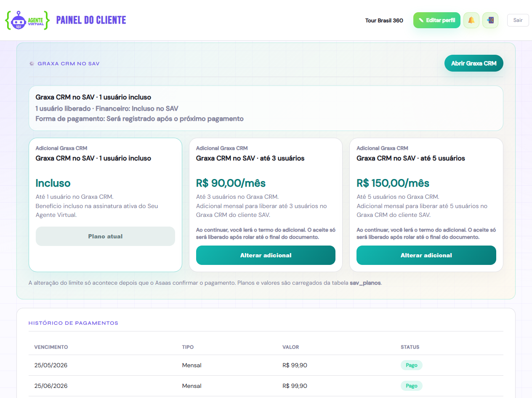The height and width of the screenshot is (398, 532).
Task: Click Alterar adicional on the R$ 90,00/mês plan
Action: 266,255
